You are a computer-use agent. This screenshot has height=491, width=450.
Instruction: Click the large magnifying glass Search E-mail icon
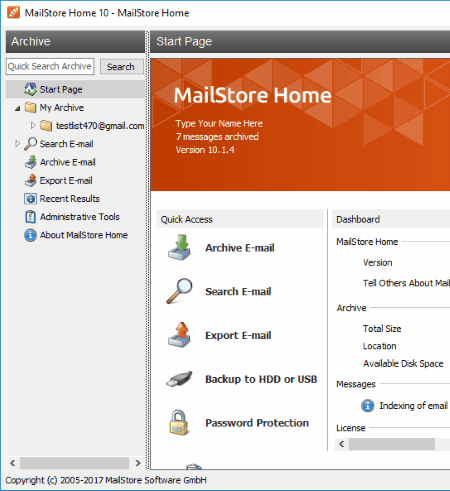(179, 291)
